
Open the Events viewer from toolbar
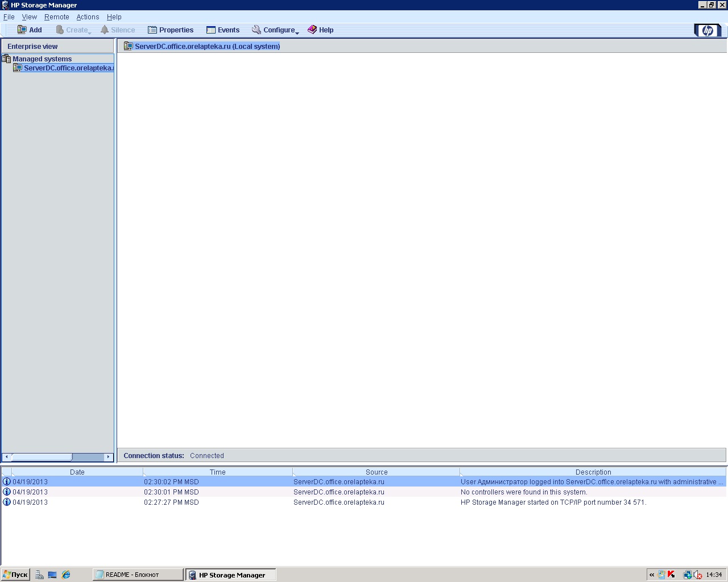223,30
